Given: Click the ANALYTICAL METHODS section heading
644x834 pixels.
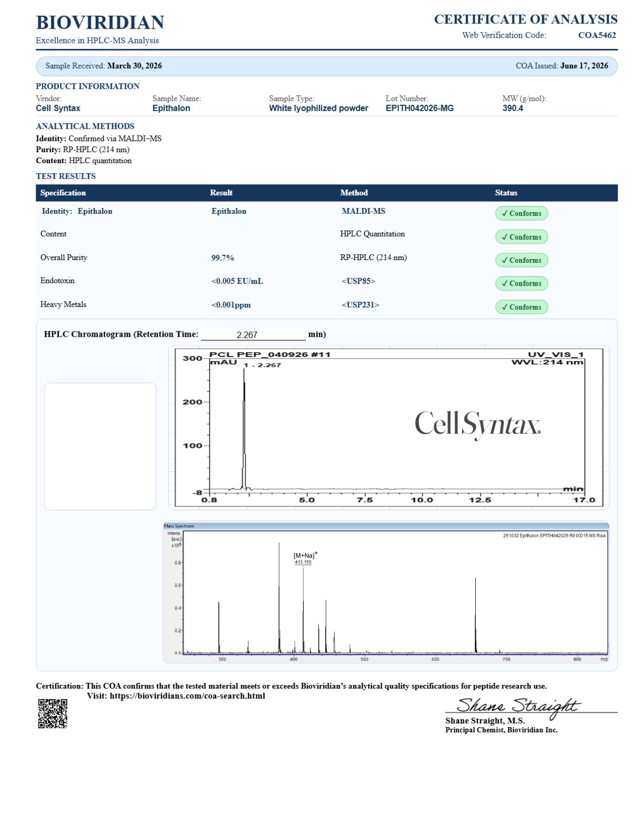Looking at the screenshot, I should point(85,126).
